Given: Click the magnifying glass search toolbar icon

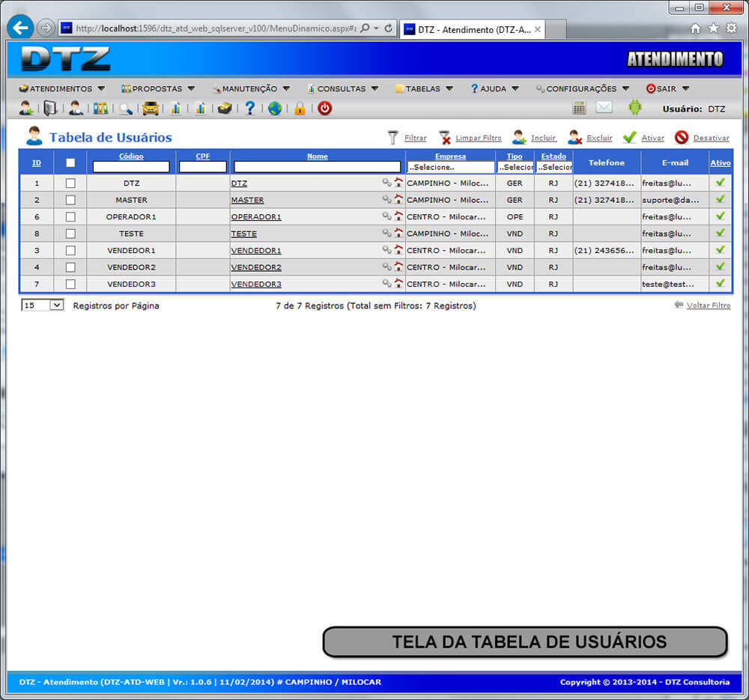Looking at the screenshot, I should 125,109.
